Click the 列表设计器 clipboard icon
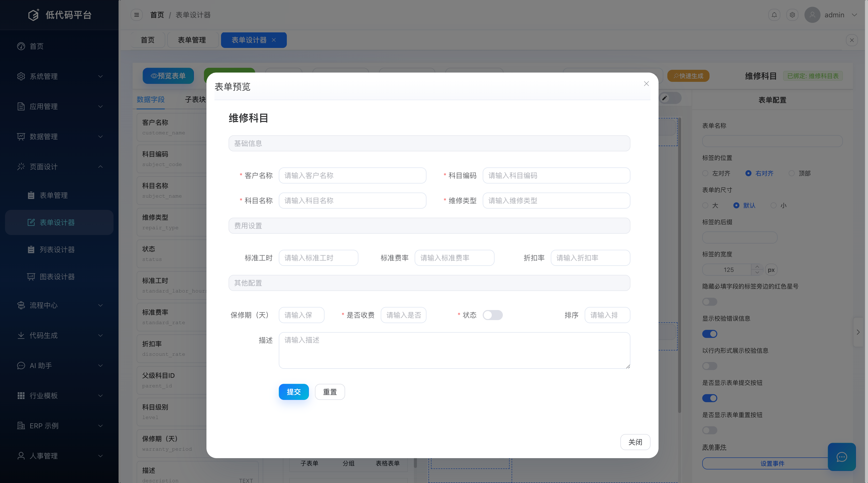 click(31, 250)
